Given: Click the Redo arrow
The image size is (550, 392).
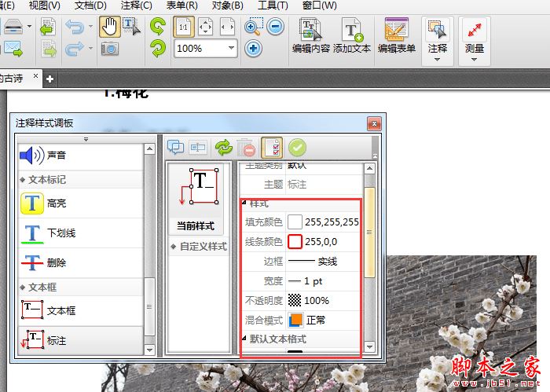Looking at the screenshot, I should (75, 49).
